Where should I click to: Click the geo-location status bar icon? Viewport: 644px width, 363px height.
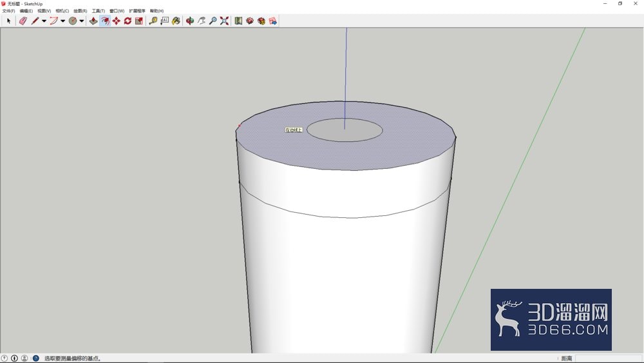coord(4,358)
